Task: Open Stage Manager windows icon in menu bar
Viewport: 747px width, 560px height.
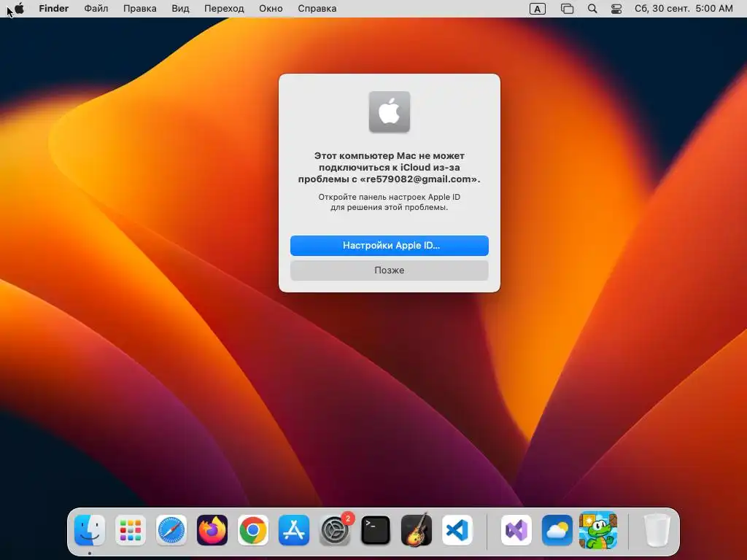Action: (x=567, y=9)
